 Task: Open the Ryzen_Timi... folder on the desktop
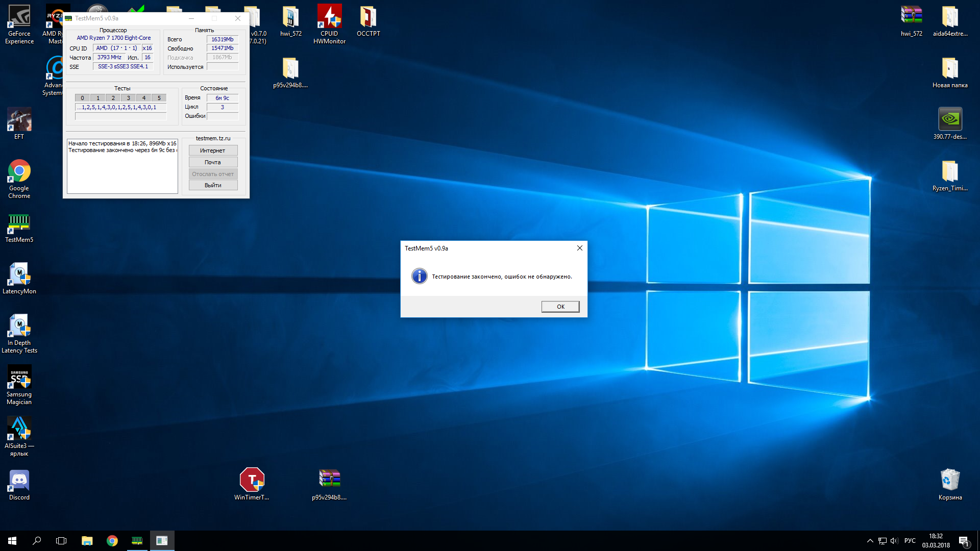pos(950,172)
